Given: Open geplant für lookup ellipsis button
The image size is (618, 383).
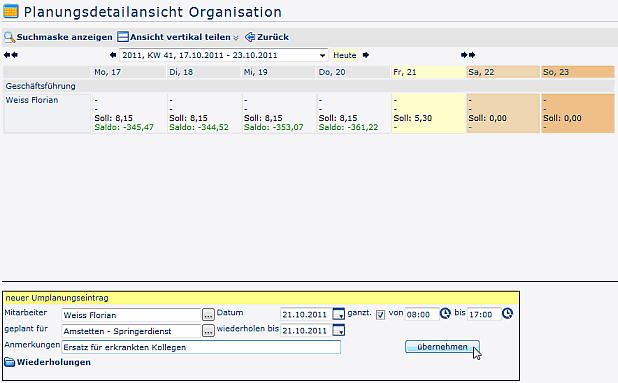Looking at the screenshot, I should 208,331.
